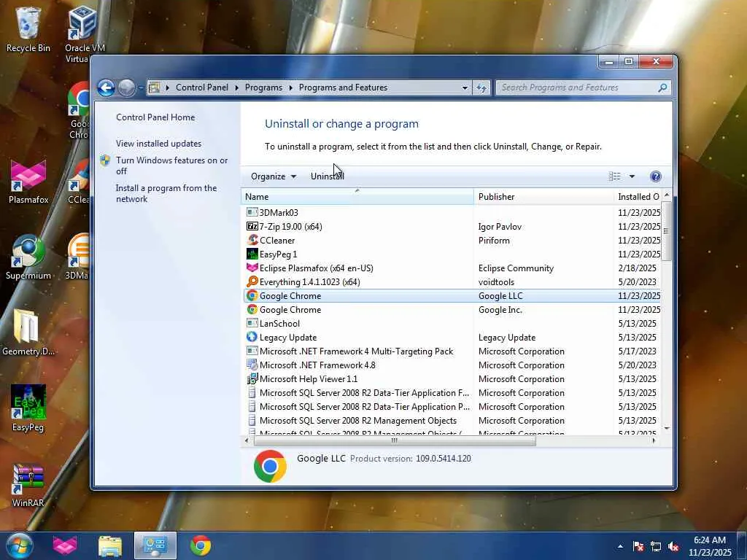Go back with the Back arrow button
Image resolution: width=747 pixels, height=560 pixels.
[107, 87]
